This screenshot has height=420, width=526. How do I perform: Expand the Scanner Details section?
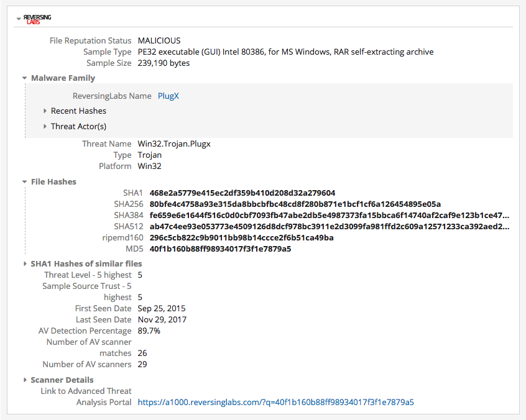coord(25,380)
